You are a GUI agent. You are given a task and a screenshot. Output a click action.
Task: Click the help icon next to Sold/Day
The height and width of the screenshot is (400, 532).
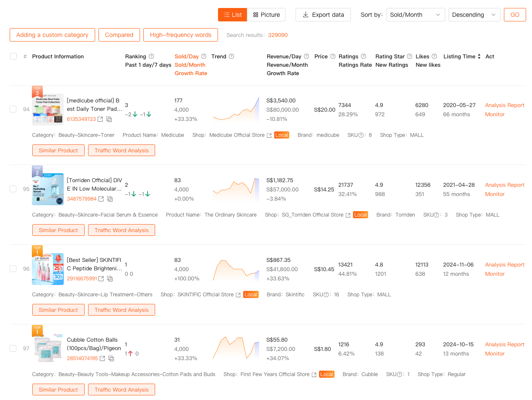tap(204, 56)
